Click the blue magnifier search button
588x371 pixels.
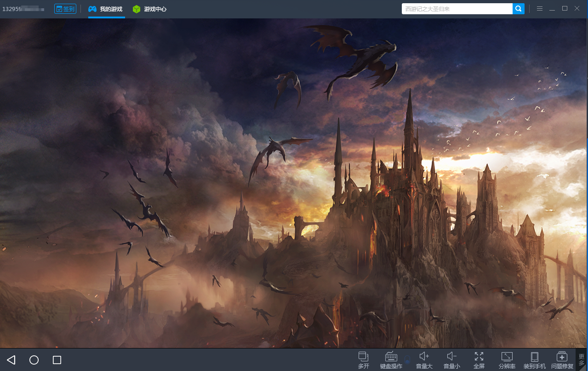(519, 9)
